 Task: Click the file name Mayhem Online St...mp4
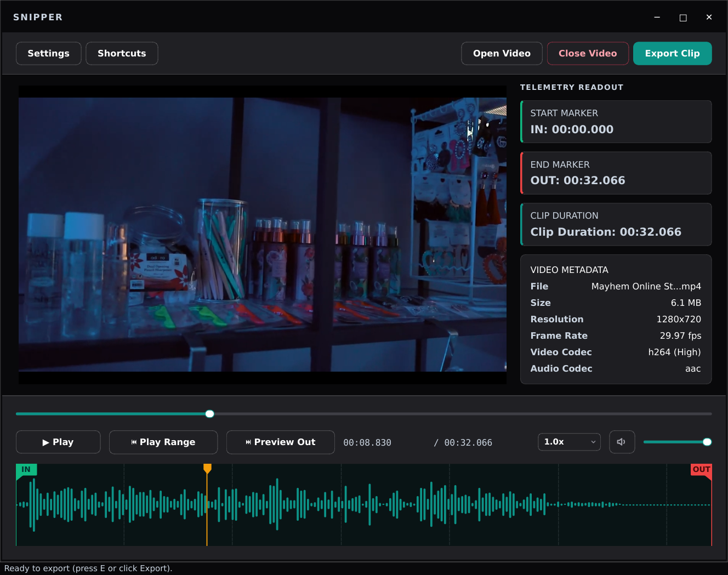pos(646,286)
